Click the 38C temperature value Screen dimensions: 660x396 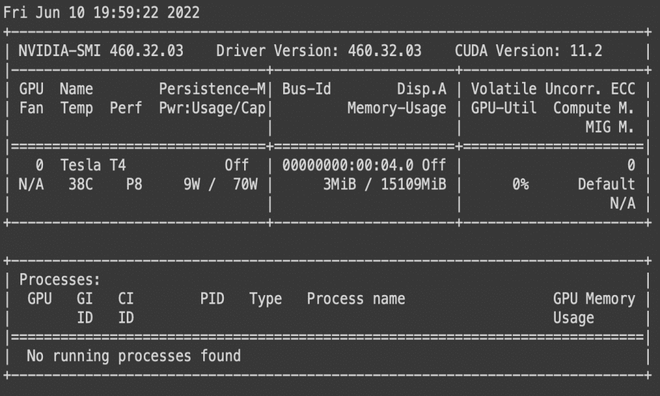click(81, 184)
